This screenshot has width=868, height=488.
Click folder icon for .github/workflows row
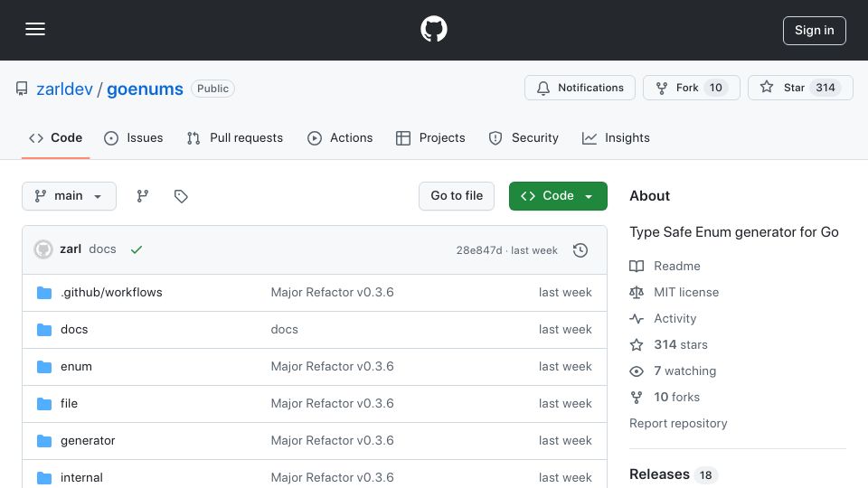tap(43, 293)
